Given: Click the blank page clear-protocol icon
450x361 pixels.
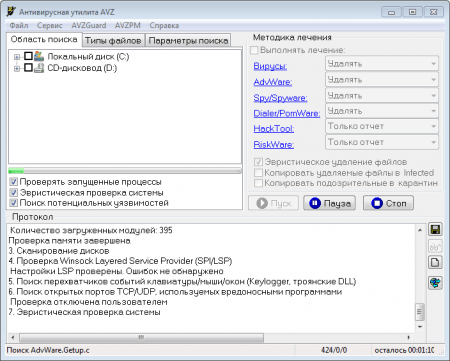Looking at the screenshot, I should tap(435, 262).
